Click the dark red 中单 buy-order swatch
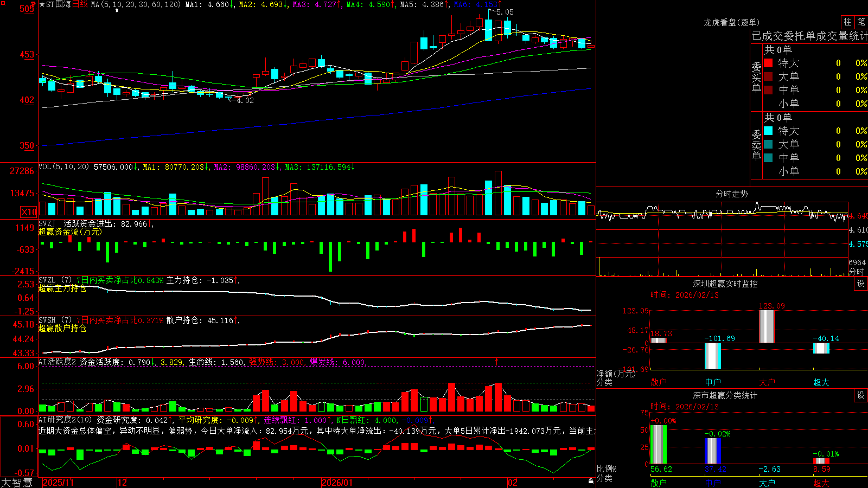 768,90
